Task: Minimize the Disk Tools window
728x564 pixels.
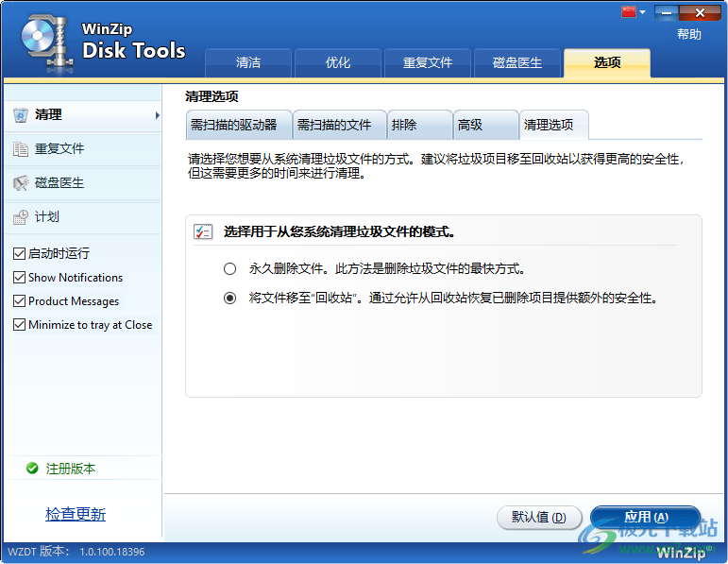Action: (667, 12)
